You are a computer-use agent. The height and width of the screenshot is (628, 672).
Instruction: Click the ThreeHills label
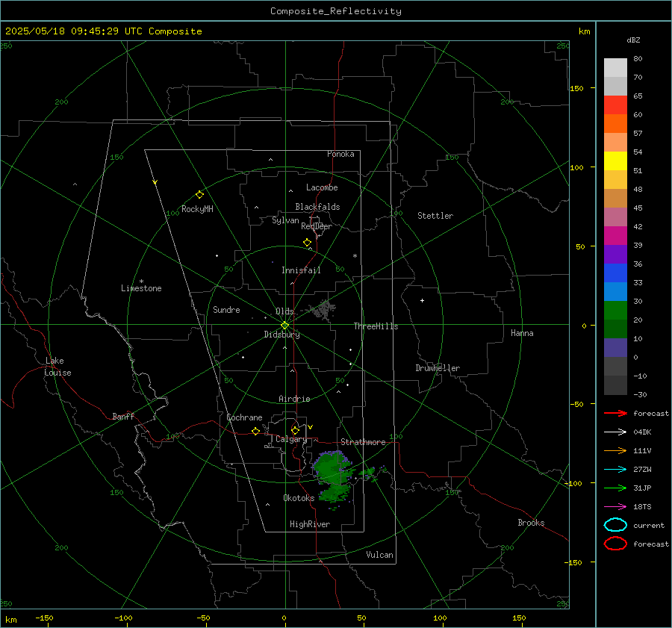click(x=376, y=326)
